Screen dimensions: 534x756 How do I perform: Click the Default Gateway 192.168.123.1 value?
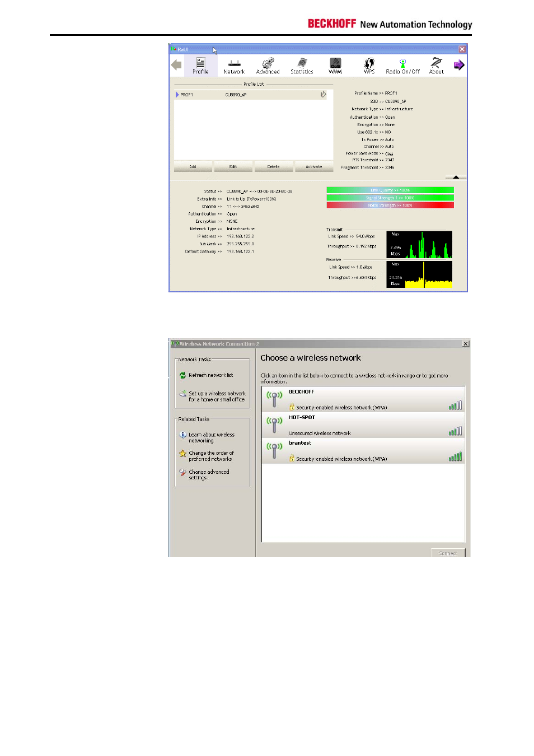pyautogui.click(x=240, y=251)
